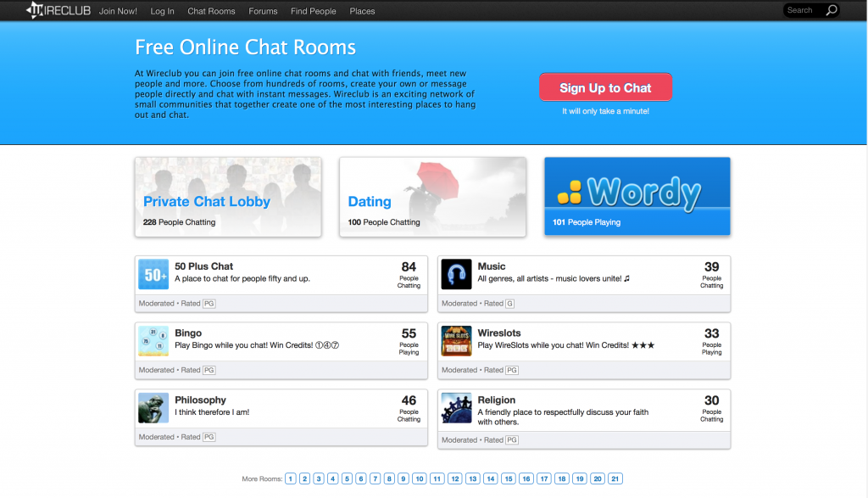Click 'It will only take a minute!' text

(x=605, y=111)
